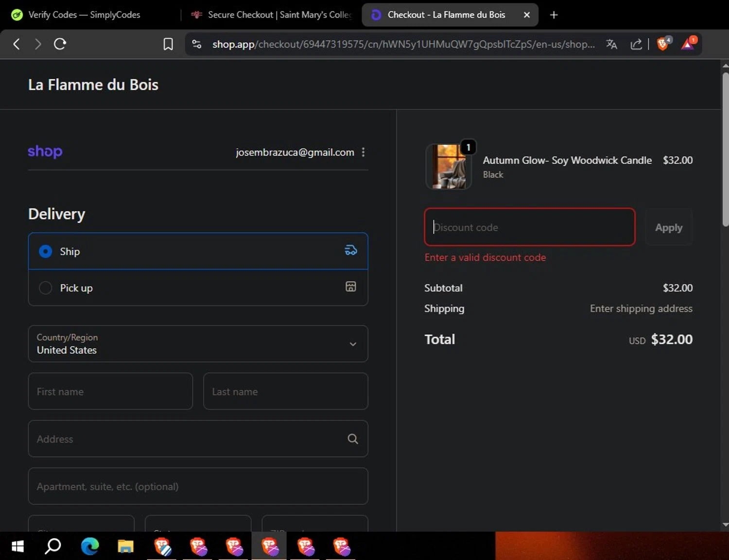
Task: Select the Pick up delivery option
Action: [46, 288]
